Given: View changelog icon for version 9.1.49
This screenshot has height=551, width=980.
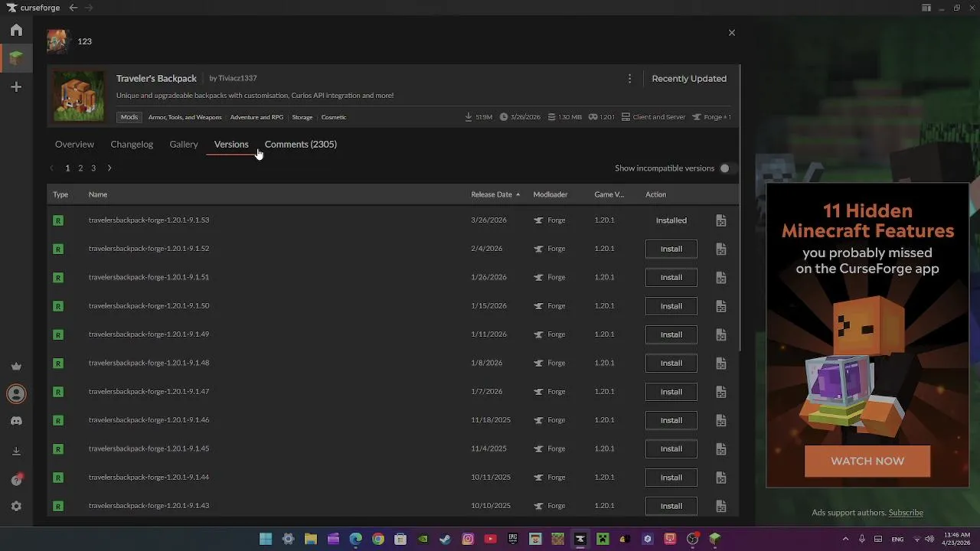Looking at the screenshot, I should [720, 334].
